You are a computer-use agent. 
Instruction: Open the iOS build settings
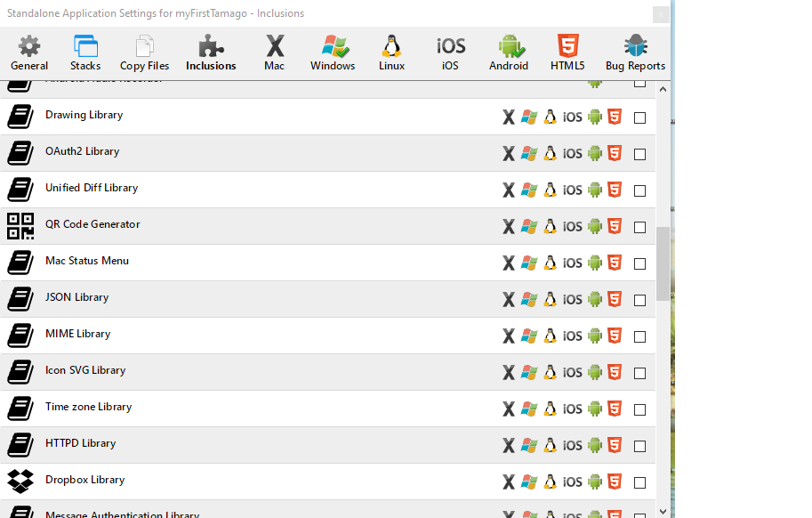[450, 53]
